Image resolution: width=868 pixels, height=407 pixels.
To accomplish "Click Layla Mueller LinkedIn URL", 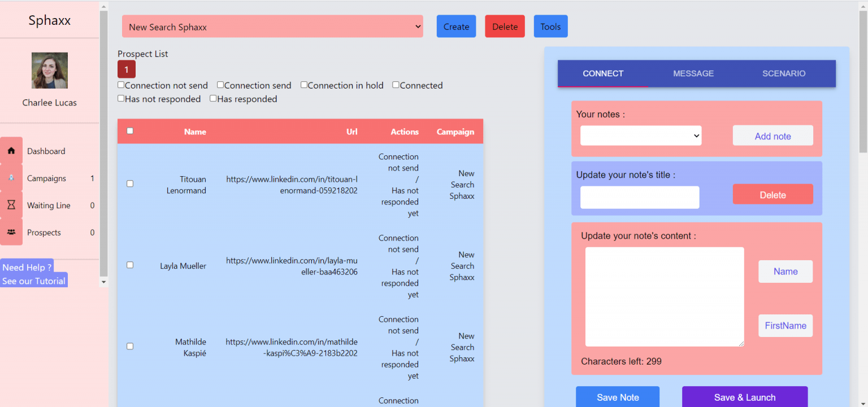I will point(292,266).
